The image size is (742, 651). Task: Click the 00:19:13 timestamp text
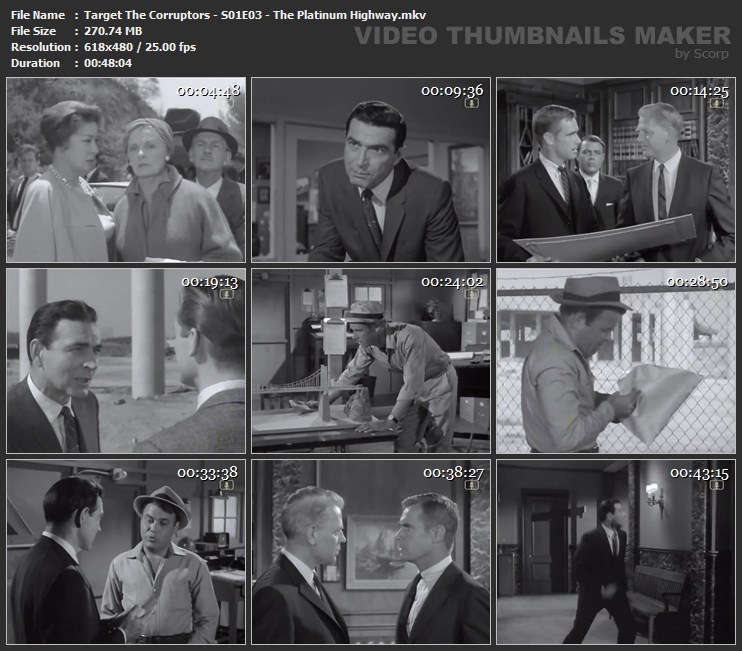pyautogui.click(x=210, y=282)
